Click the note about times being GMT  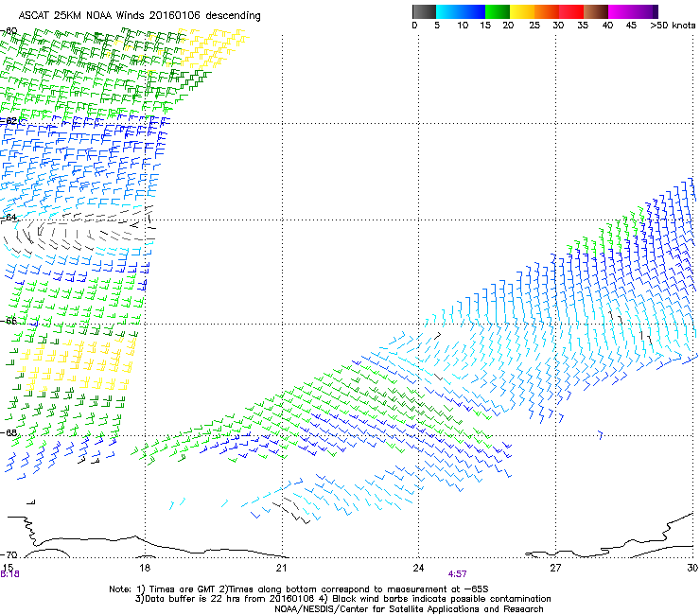pos(178,589)
